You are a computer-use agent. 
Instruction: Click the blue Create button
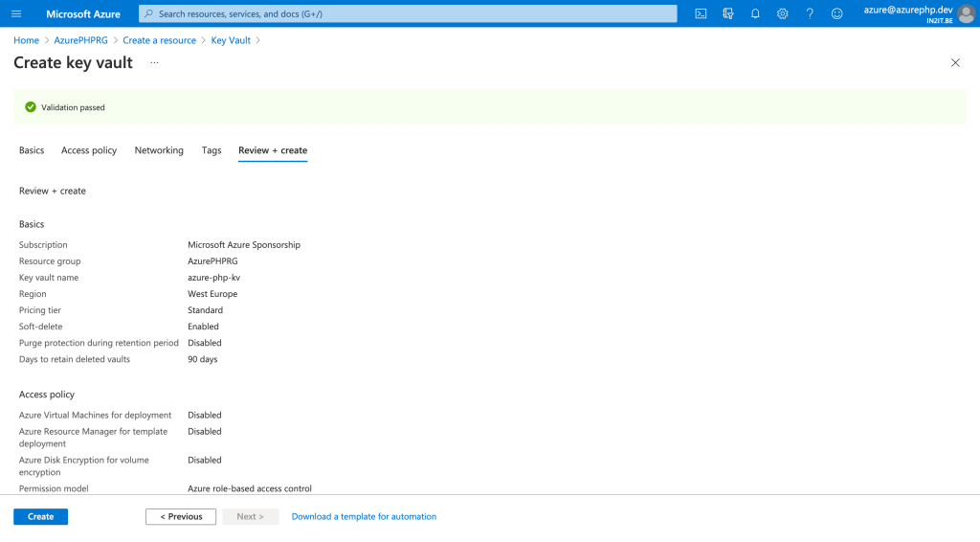tap(40, 516)
